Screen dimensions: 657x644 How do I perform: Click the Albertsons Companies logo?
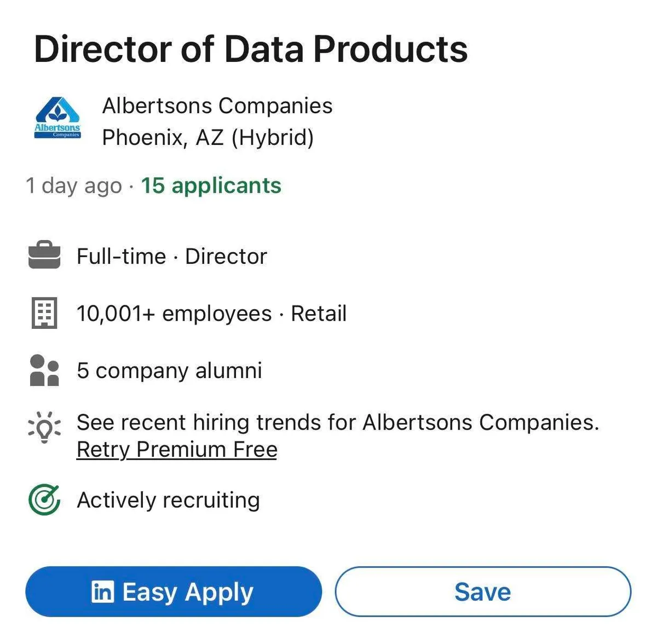click(57, 118)
